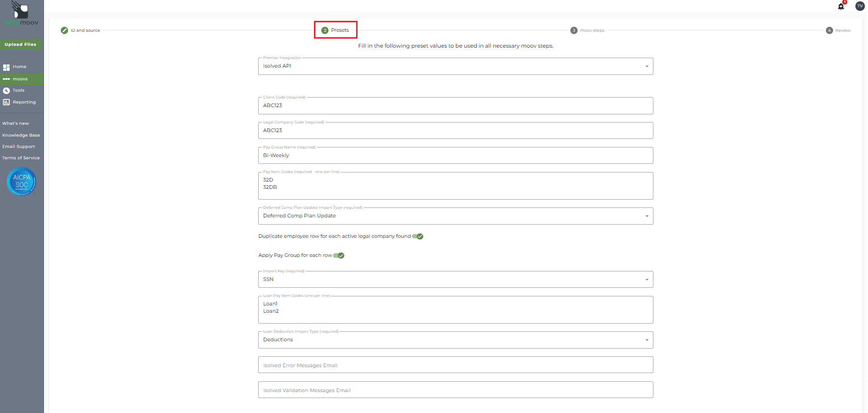Screen dimensions: 868x413
Task: Select the moovs sidebar menu item
Action: (x=20, y=79)
